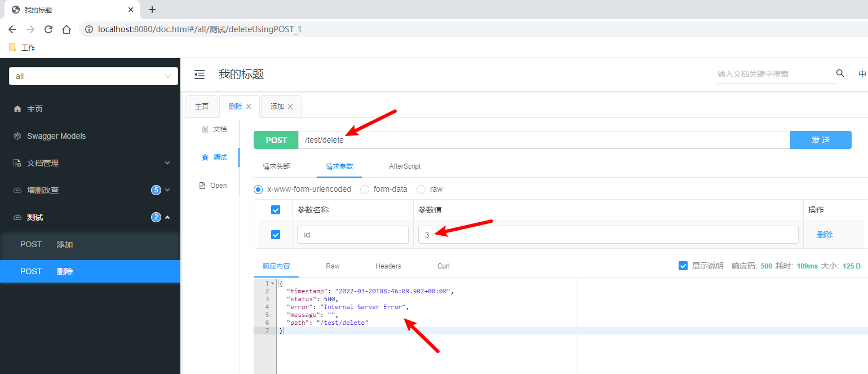Click the 主页 home icon in sidebar
Viewport: 868px width, 374px height.
pyautogui.click(x=17, y=109)
